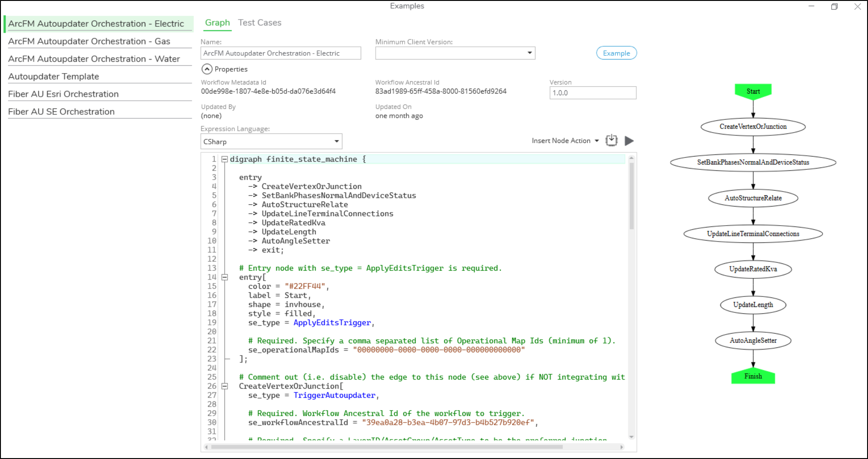868x459 pixels.
Task: Run the workflow with play button
Action: 629,141
